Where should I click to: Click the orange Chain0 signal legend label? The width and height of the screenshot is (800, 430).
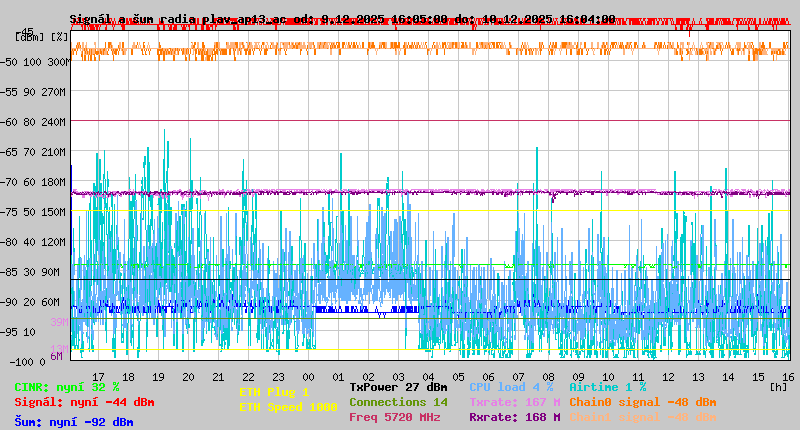click(x=642, y=402)
